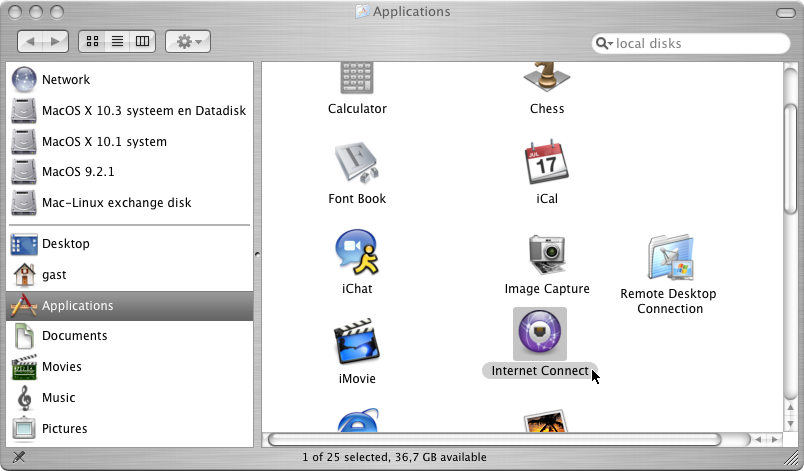
Task: Open the Movies folder in sidebar
Action: click(x=129, y=367)
